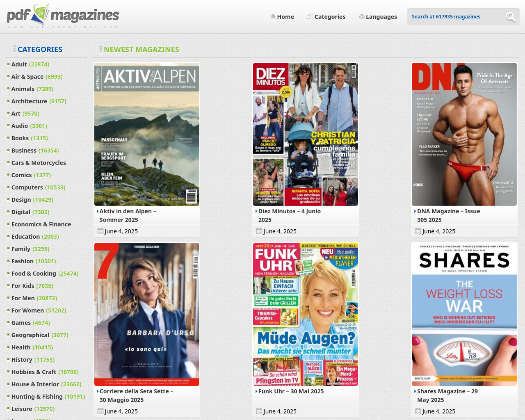Image resolution: width=525 pixels, height=420 pixels.
Task: Click calendar icon under Diez Minutos
Action: pos(259,231)
